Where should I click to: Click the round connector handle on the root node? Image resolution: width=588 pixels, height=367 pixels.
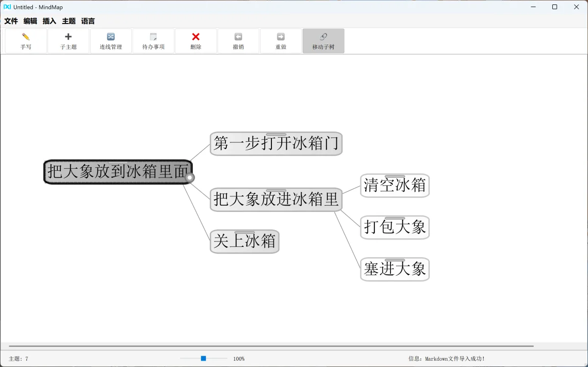[x=190, y=178]
